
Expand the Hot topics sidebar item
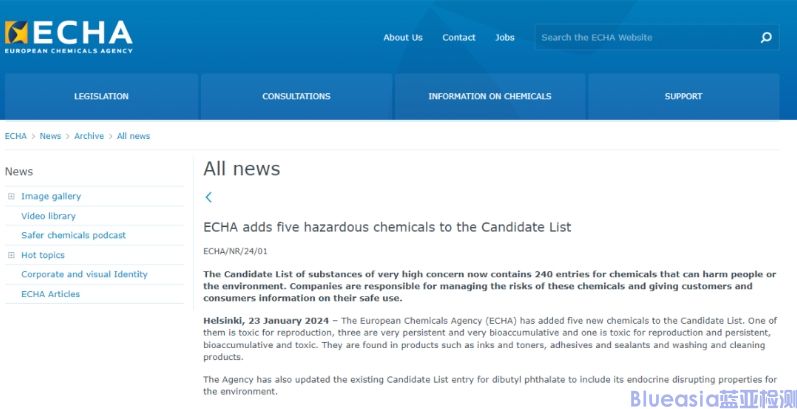click(11, 255)
